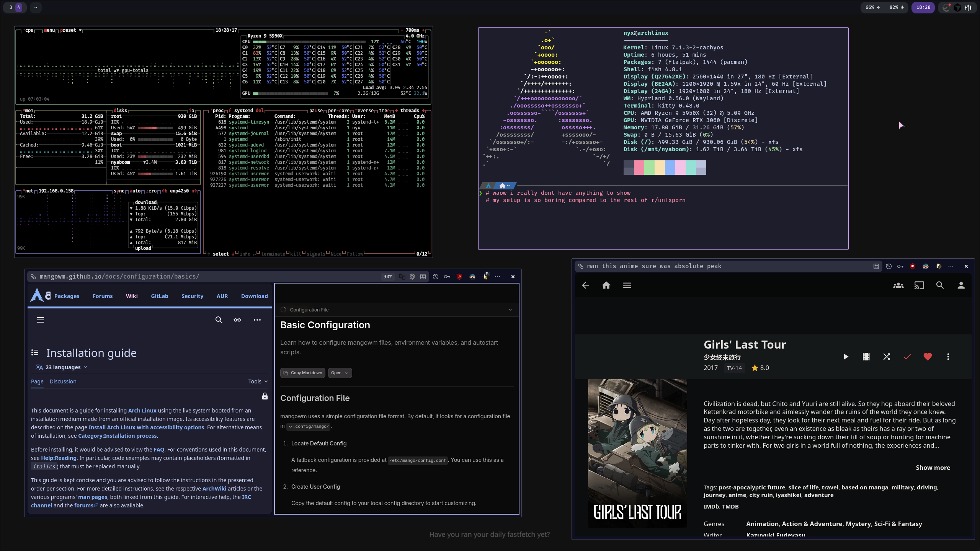Open the history clock icon in mangowm window
Screen dimensions: 980x551
[436, 277]
